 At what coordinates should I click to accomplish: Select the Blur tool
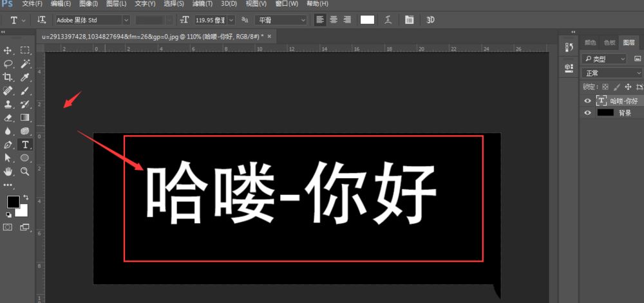tap(8, 131)
